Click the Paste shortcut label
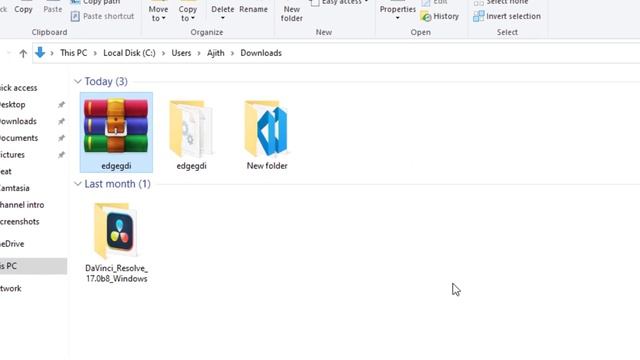Screen dimensions: 640x360 [x=108, y=16]
